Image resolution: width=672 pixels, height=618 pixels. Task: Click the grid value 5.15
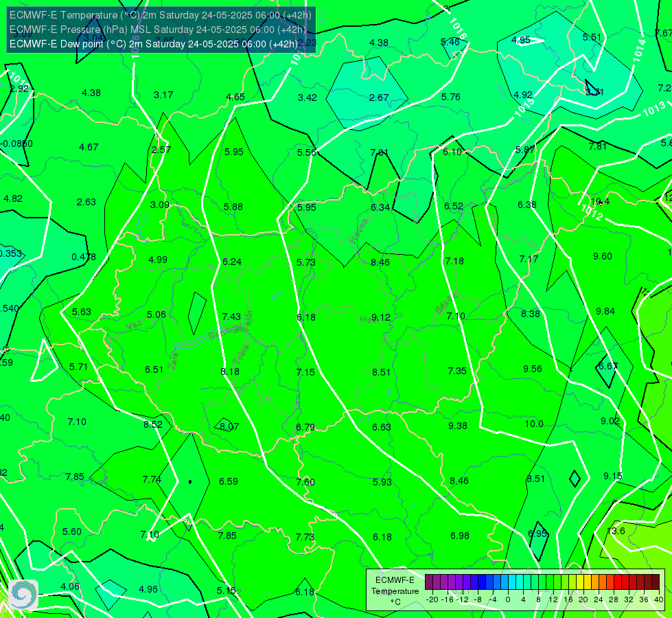(226, 591)
